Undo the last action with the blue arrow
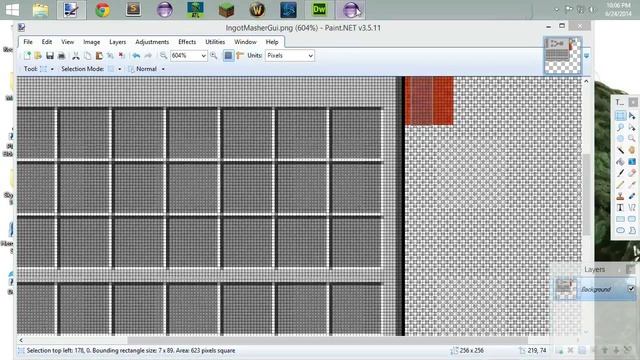The height and width of the screenshot is (360, 640). click(136, 56)
